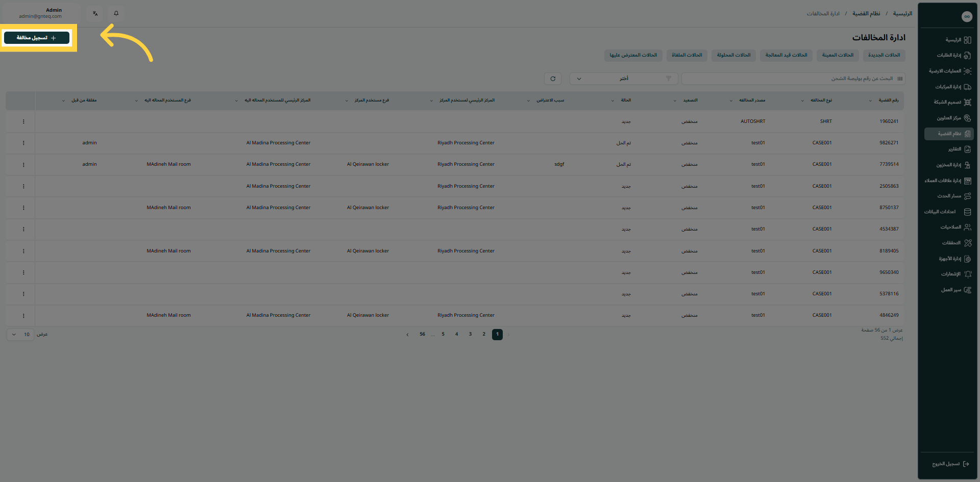Click the register violation (تسجيل مخالفة) button
The image size is (980, 482).
[36, 38]
